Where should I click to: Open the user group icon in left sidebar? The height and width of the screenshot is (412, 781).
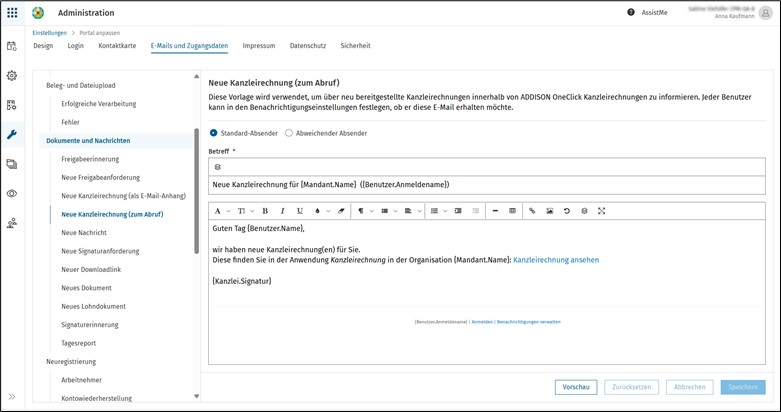[11, 223]
